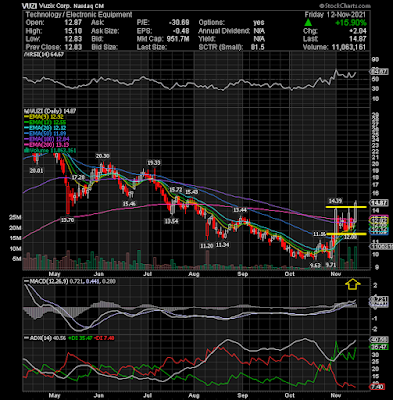Select the green +DI legend value
This screenshot has height=400, width=393.
pos(80,338)
